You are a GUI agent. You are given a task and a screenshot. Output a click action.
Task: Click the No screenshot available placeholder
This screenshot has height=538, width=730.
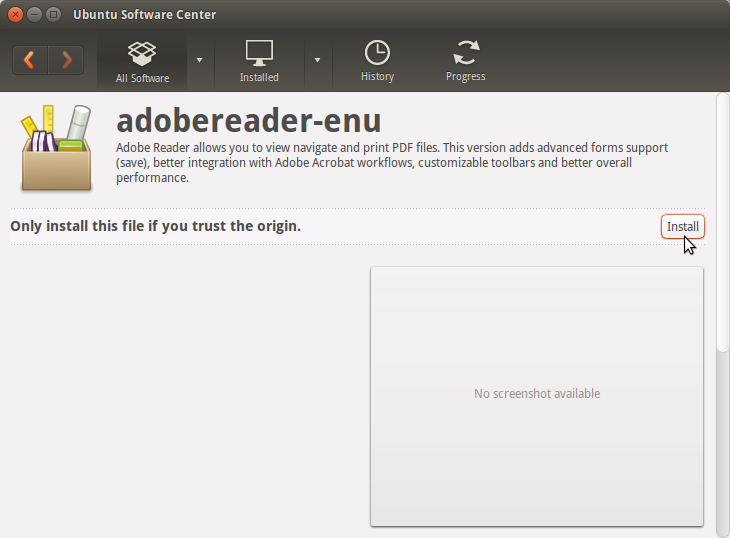537,397
